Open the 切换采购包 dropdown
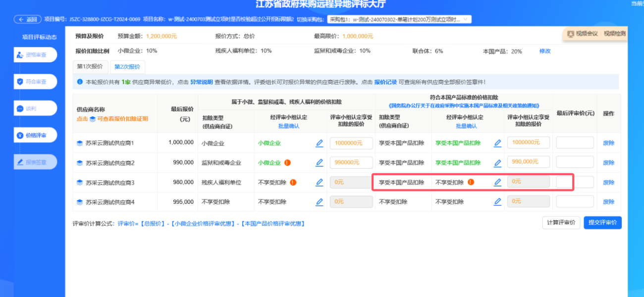Viewport: 644px width, 297px height. (400, 19)
